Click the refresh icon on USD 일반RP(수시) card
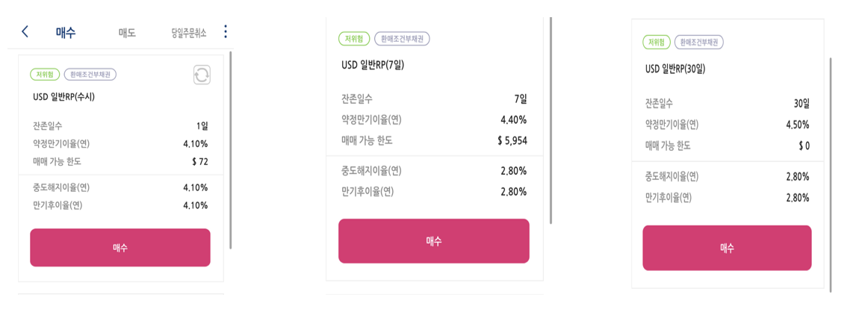This screenshot has height=321, width=868. coord(202,75)
